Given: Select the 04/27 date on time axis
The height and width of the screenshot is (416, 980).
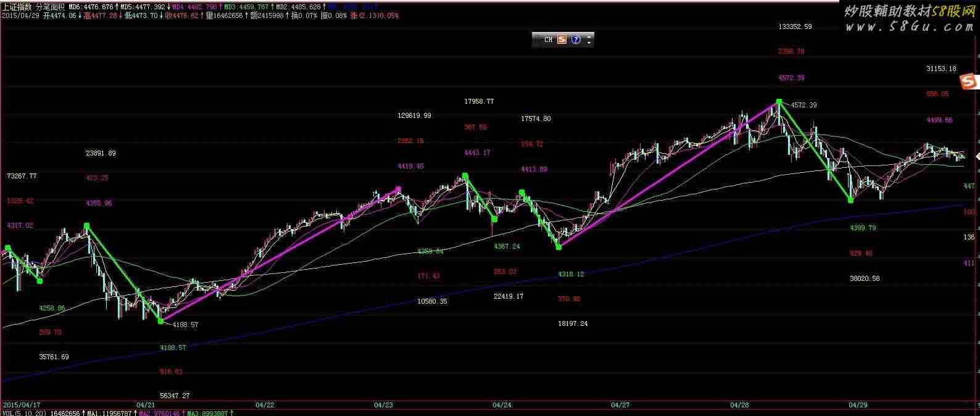Looking at the screenshot, I should point(620,405).
